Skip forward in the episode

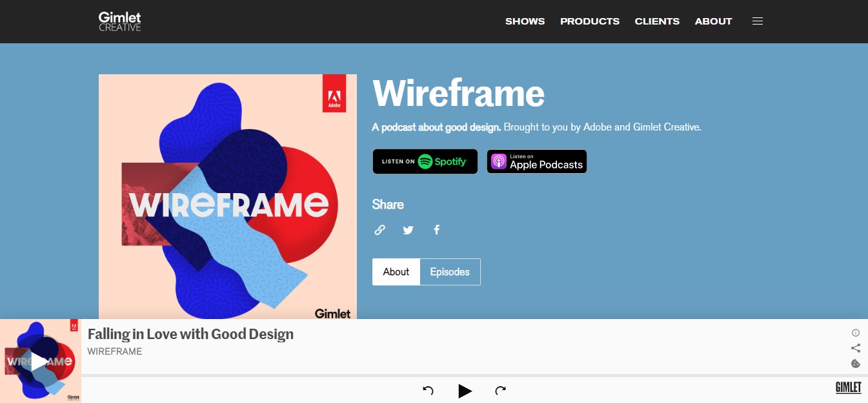coord(500,390)
